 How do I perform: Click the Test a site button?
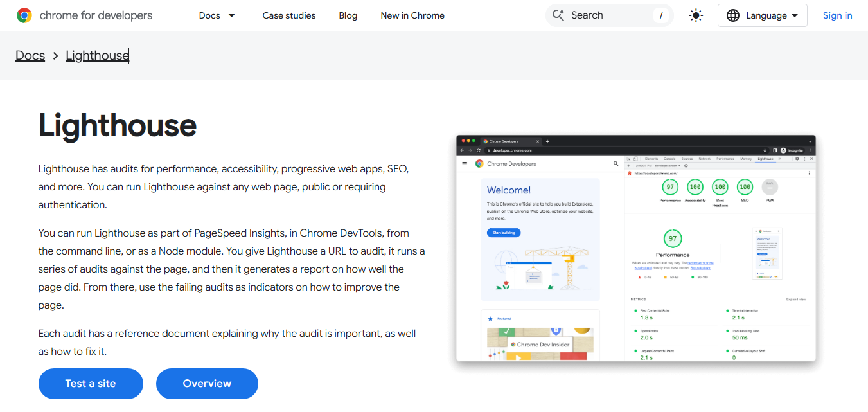(x=91, y=384)
